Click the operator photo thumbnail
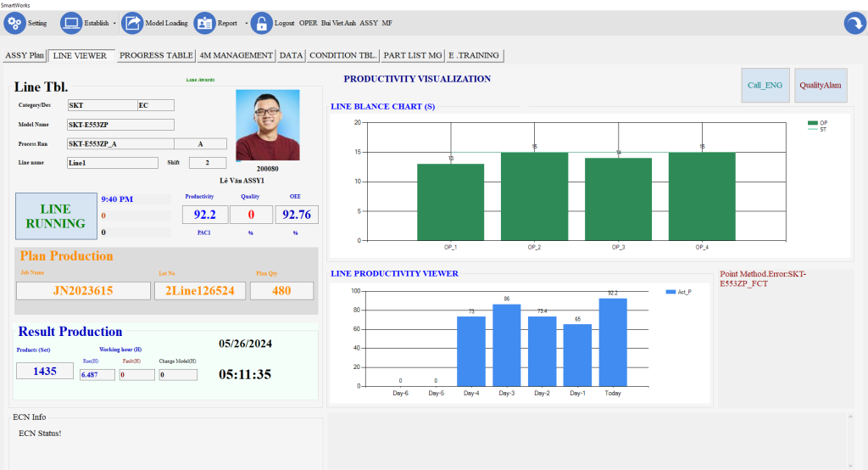This screenshot has height=470, width=868. pyautogui.click(x=268, y=126)
